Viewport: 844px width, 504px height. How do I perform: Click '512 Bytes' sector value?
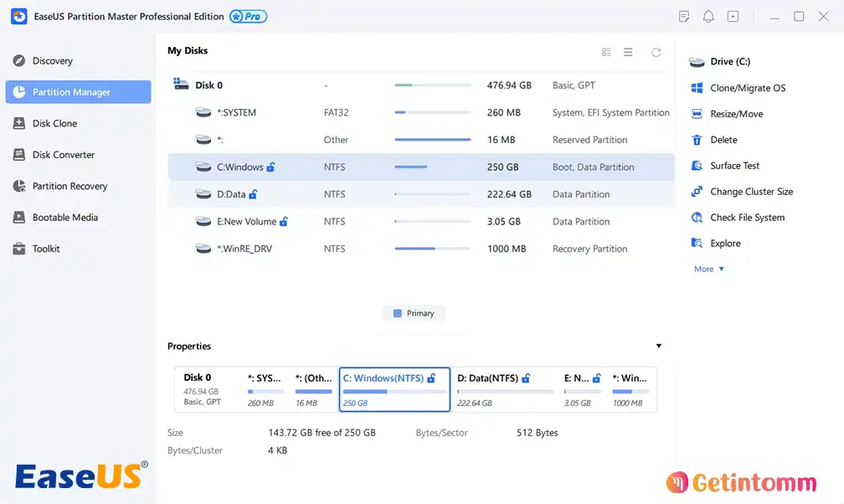point(538,432)
